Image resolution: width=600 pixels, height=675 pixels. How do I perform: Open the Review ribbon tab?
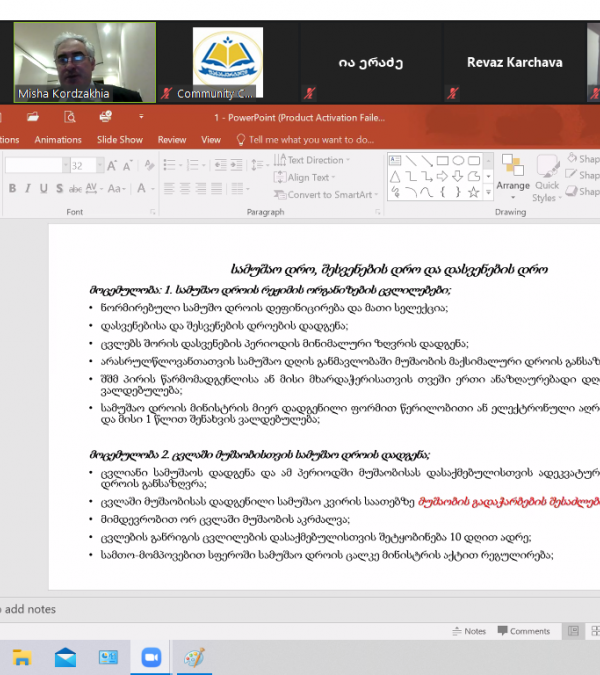pyautogui.click(x=172, y=139)
